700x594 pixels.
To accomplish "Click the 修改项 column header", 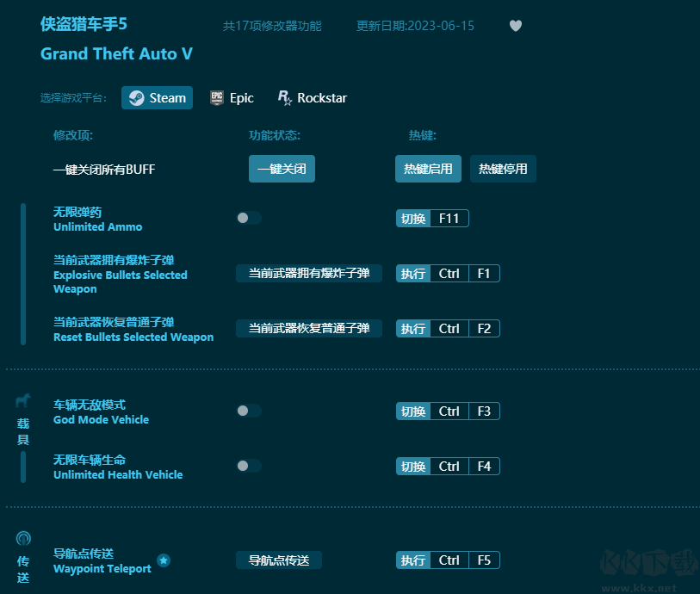I will click(x=73, y=135).
